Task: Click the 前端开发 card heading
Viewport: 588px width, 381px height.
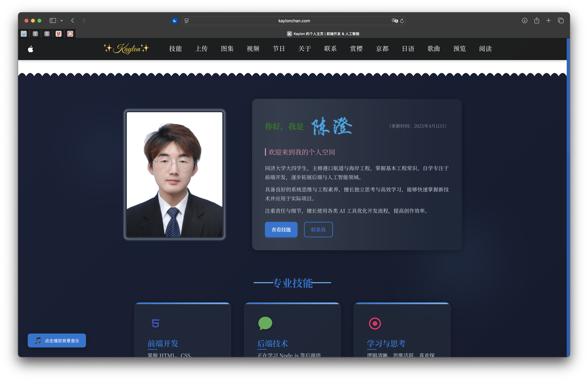Action: [x=163, y=343]
